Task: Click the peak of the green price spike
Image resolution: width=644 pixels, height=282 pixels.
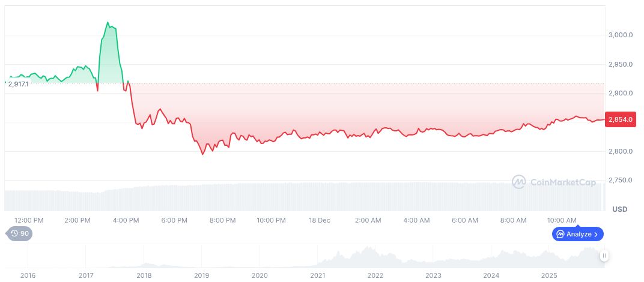Action: coord(108,23)
